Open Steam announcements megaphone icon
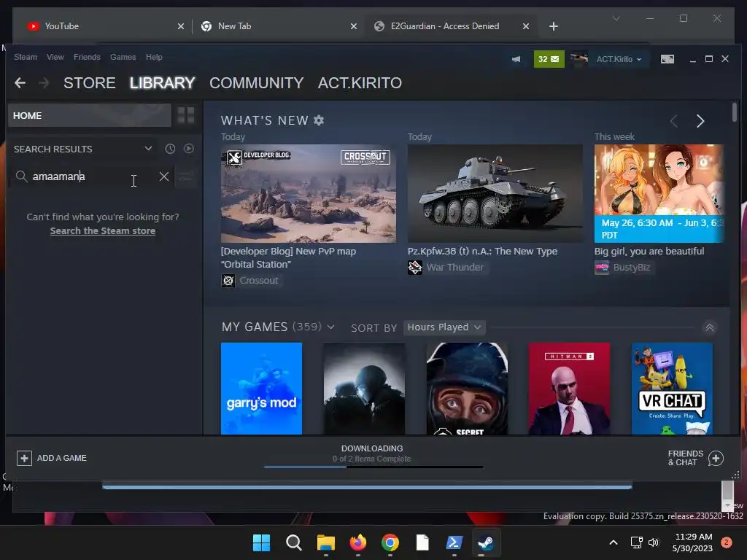Image resolution: width=747 pixels, height=560 pixels. 516,59
